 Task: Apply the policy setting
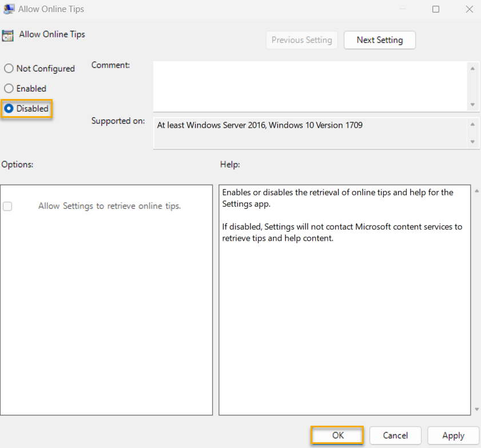(453, 435)
